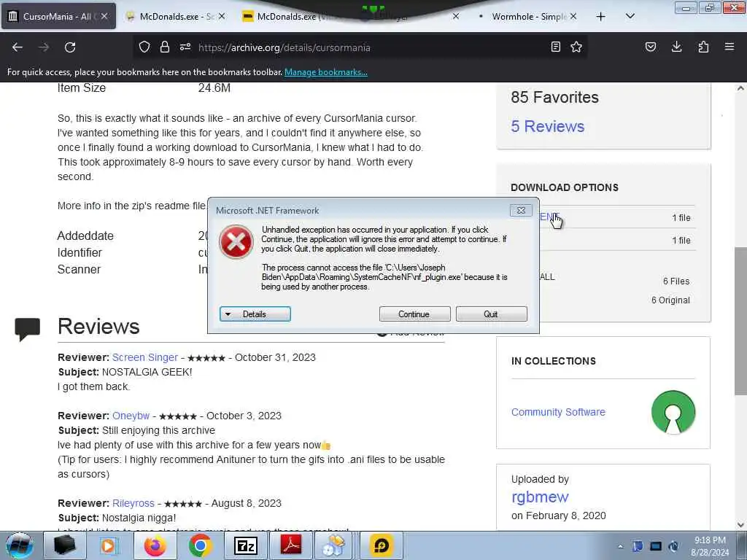
Task: Switch to the CursorMania tab
Action: click(58, 16)
